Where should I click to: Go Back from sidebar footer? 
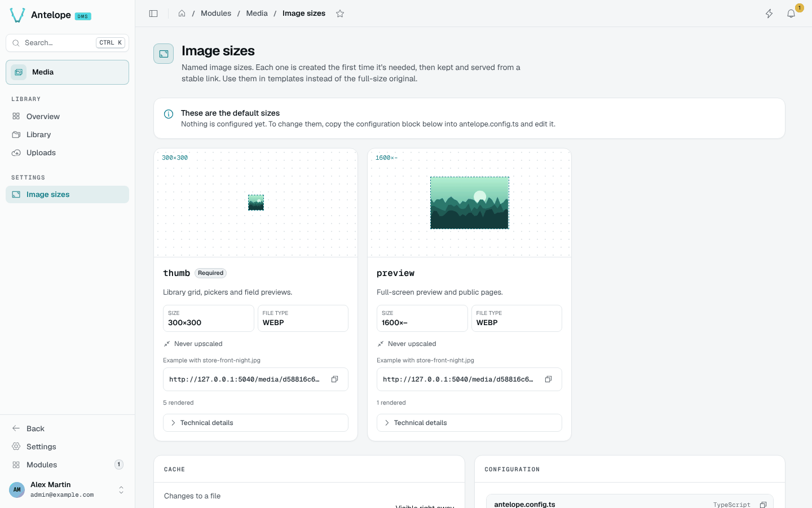coord(67,428)
